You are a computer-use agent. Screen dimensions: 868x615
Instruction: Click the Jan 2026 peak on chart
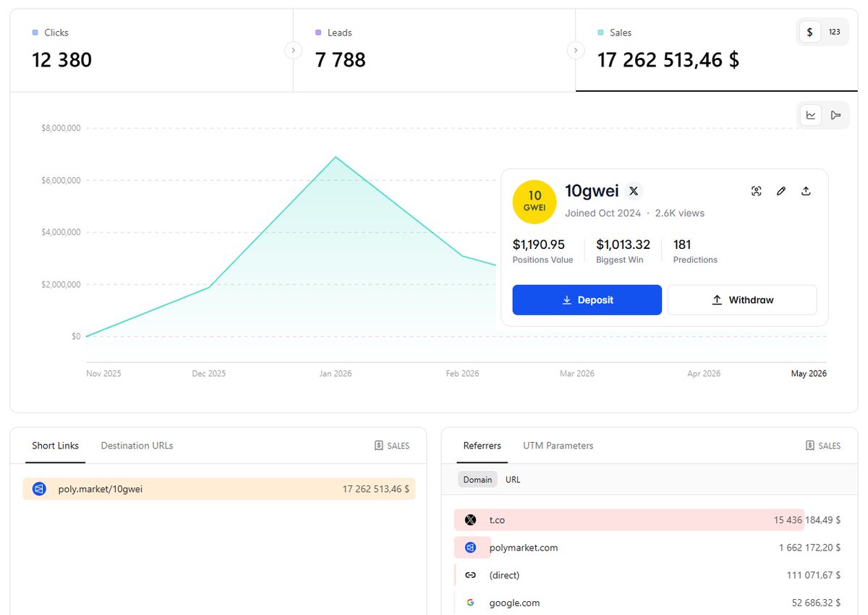[336, 157]
